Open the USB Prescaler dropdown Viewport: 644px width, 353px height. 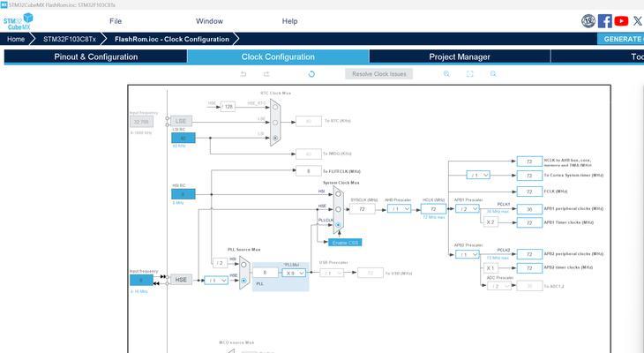pos(332,273)
